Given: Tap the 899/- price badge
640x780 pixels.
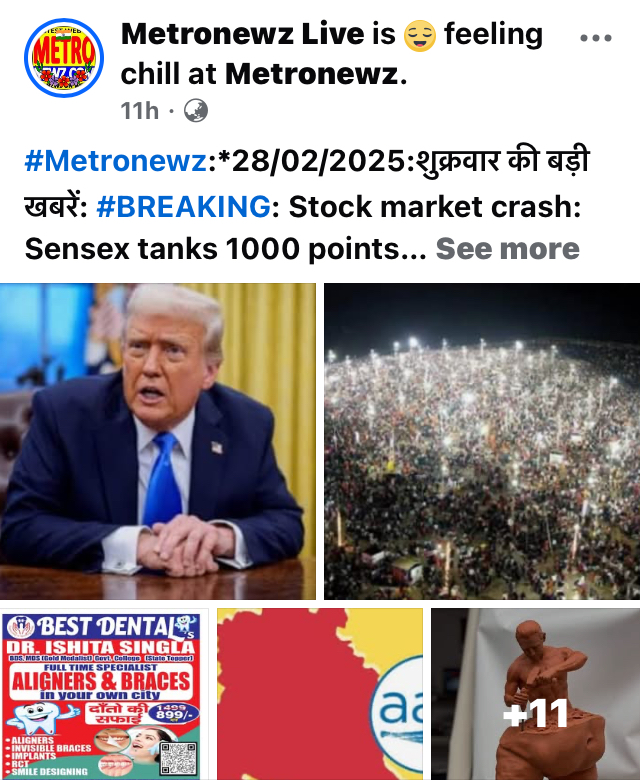Looking at the screenshot, I should [x=171, y=713].
